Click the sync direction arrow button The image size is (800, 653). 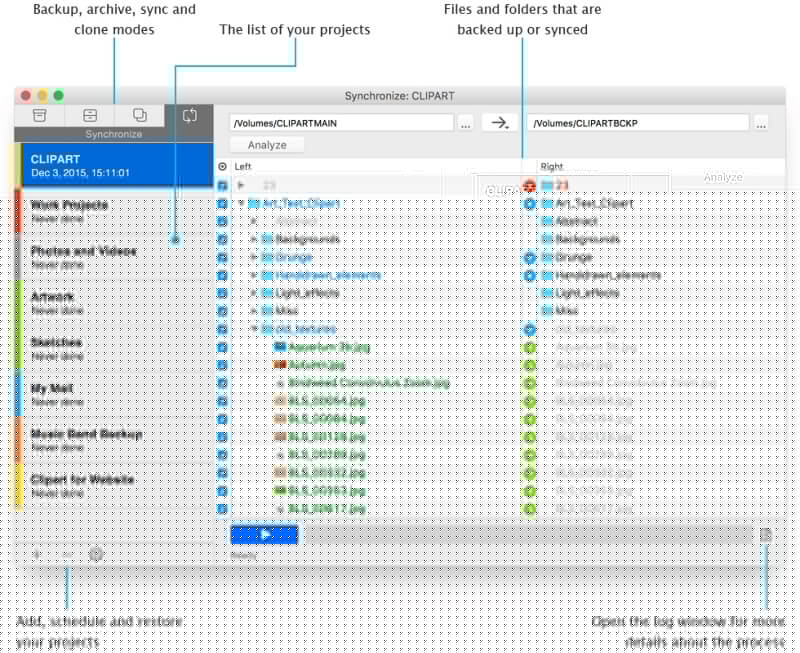499,123
